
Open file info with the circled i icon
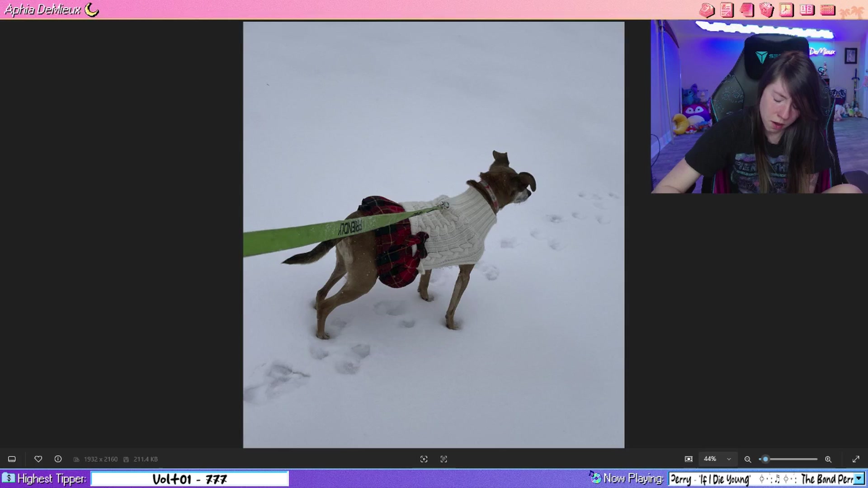[58, 459]
